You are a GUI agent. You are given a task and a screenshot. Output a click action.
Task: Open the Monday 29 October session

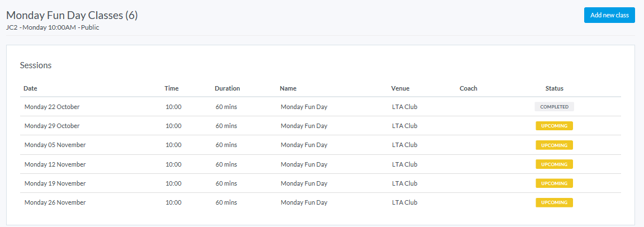coord(52,126)
